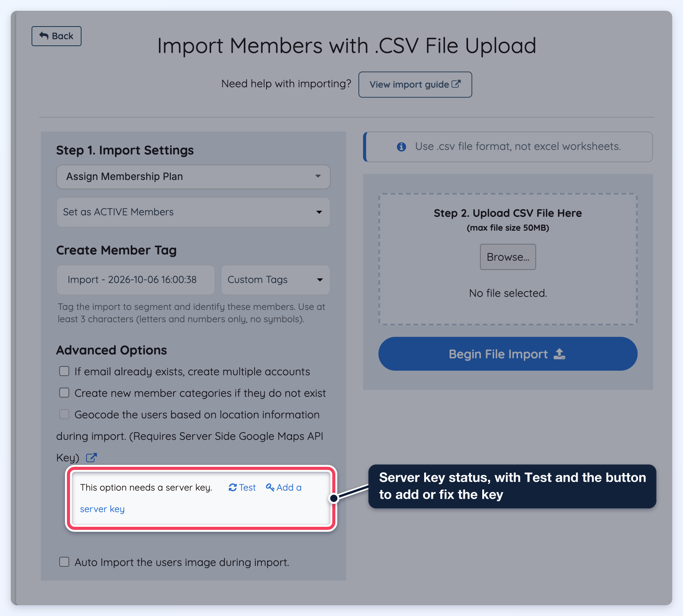Click info icon beside csv format notice

click(x=401, y=147)
